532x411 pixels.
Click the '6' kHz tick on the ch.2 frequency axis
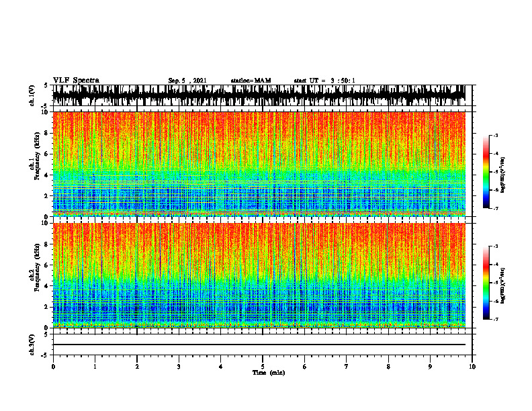coord(46,265)
